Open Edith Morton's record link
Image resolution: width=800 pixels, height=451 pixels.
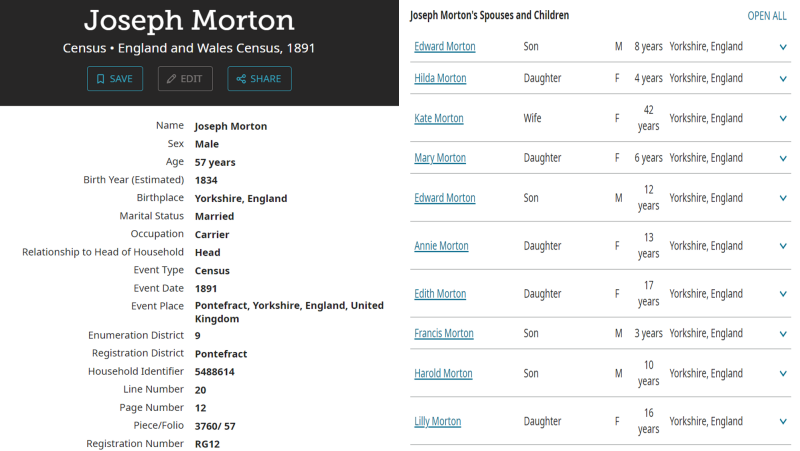440,294
